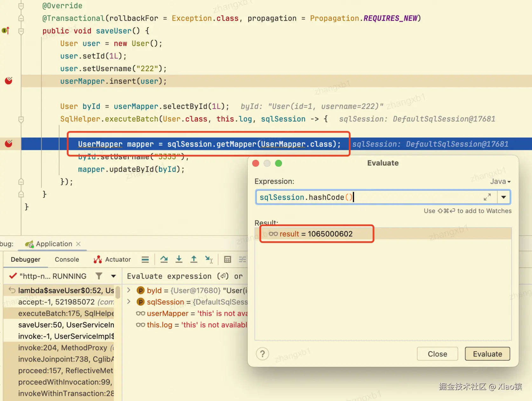The image size is (532, 401).
Task: Close the Application debug tab
Action: [x=78, y=244]
